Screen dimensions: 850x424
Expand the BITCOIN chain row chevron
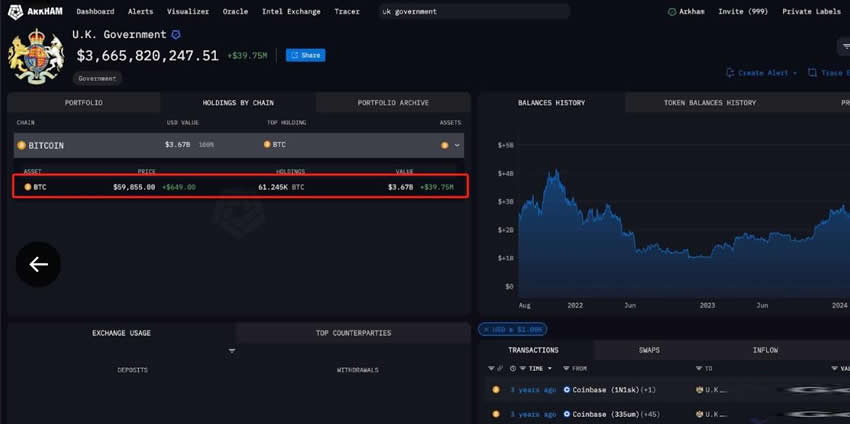click(x=457, y=145)
